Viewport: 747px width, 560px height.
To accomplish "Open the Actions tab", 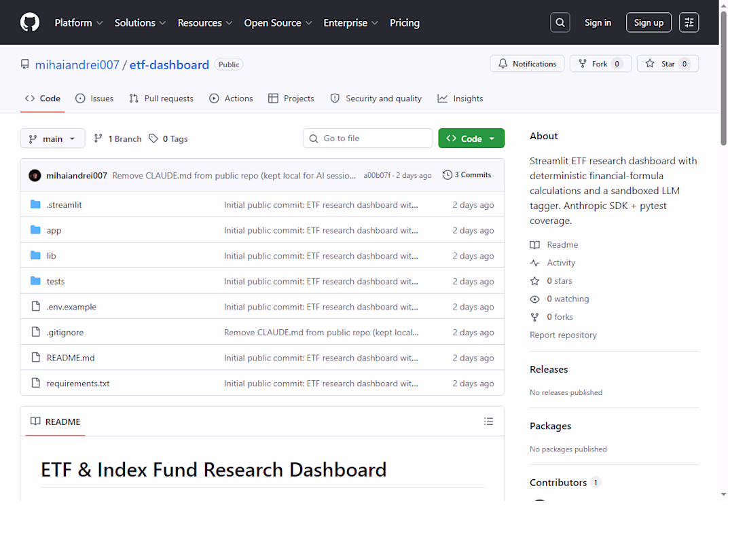I will [x=231, y=98].
